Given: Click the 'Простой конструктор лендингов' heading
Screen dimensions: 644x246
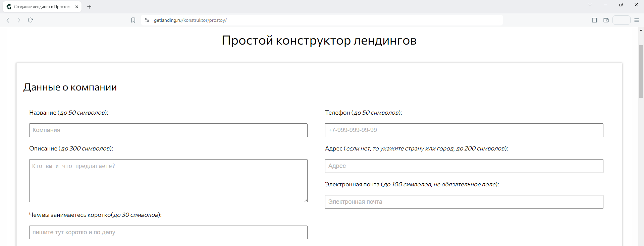Looking at the screenshot, I should point(319,41).
